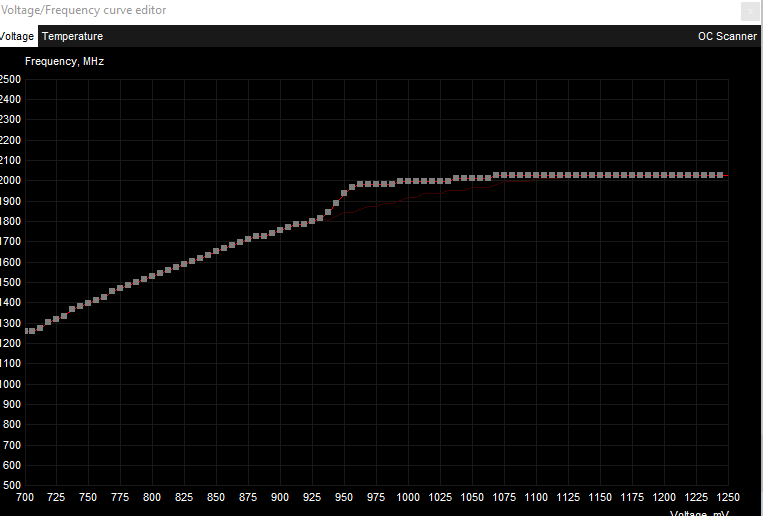763x516 pixels.
Task: Select the curve point at 825 mV
Action: coord(184,264)
